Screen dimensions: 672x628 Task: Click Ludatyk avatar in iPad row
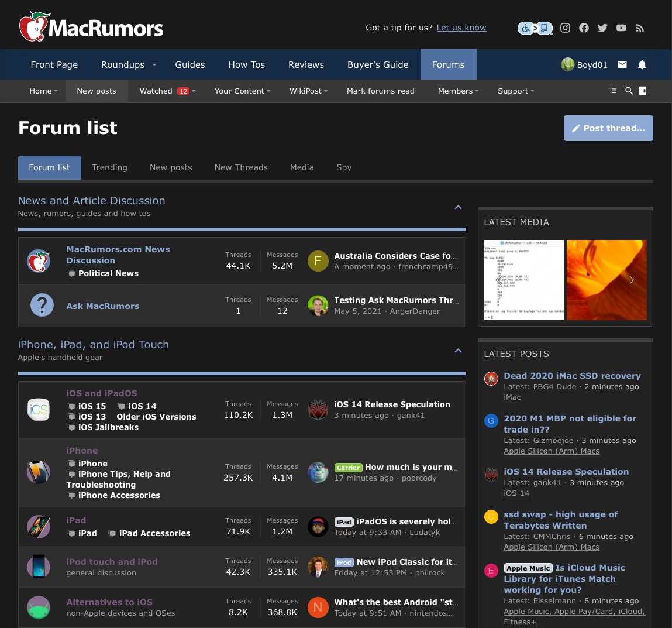click(318, 526)
